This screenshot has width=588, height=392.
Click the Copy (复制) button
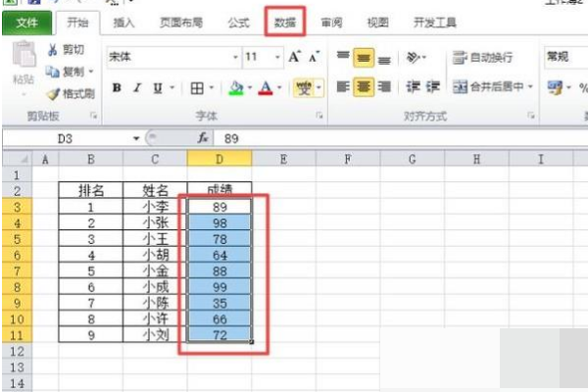(66, 72)
